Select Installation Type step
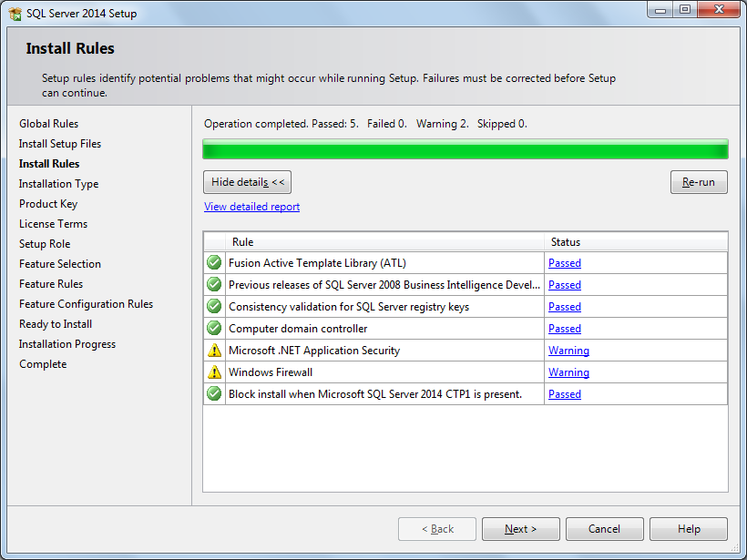Viewport: 747px width, 560px height. pos(58,184)
